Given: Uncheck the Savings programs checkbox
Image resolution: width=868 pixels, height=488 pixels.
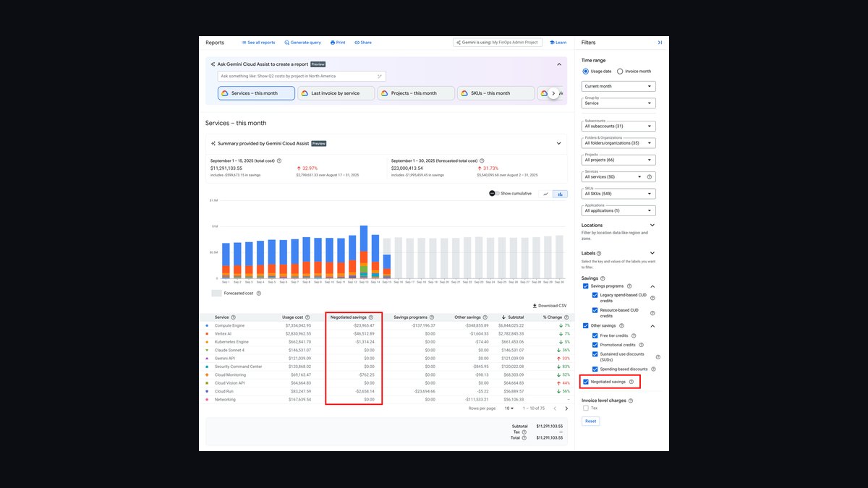Looking at the screenshot, I should pyautogui.click(x=586, y=286).
